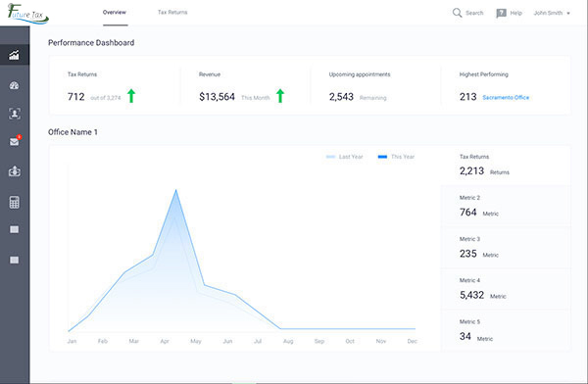This screenshot has width=588, height=384.
Task: Select the Tax Returns 2,213 metric card
Action: click(506, 166)
